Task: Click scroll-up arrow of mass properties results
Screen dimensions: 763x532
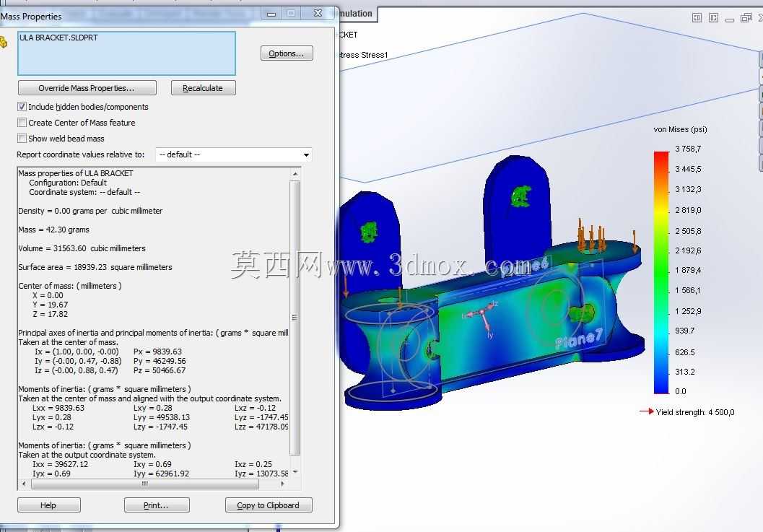Action: pyautogui.click(x=295, y=174)
